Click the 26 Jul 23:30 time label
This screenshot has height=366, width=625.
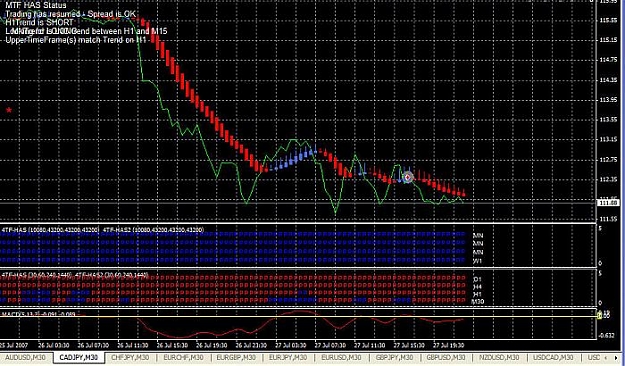point(252,345)
